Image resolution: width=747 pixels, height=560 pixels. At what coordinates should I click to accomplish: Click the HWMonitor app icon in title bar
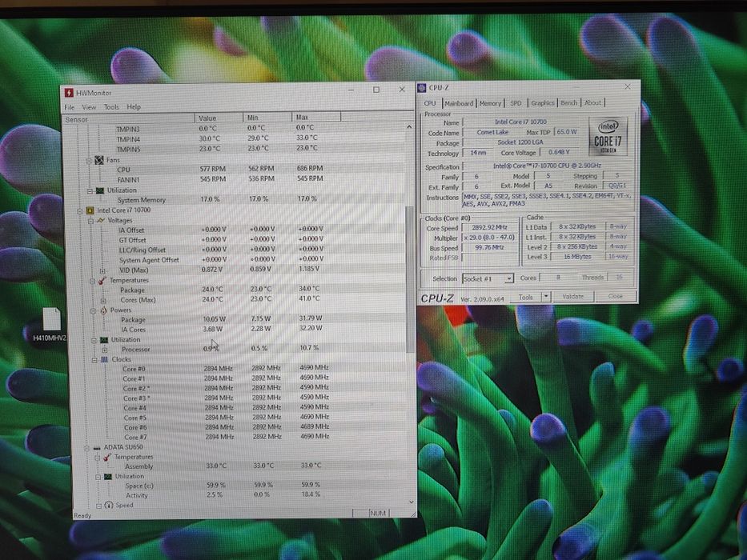coord(70,93)
